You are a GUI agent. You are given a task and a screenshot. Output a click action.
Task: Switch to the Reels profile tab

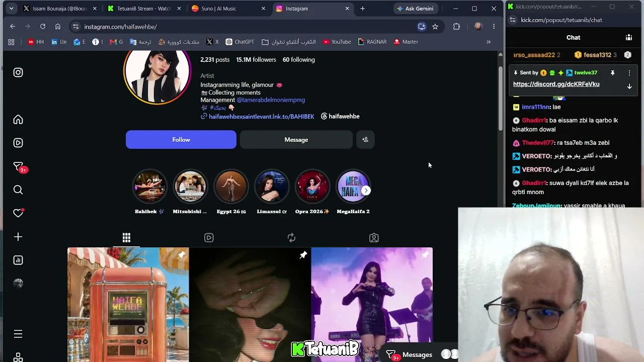coord(209,237)
